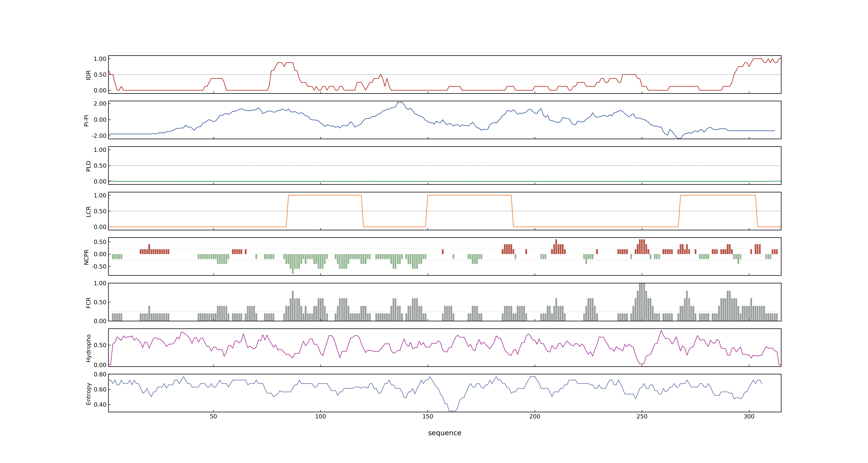Click the "1.00" tick of the FCR panel

pyautogui.click(x=100, y=283)
